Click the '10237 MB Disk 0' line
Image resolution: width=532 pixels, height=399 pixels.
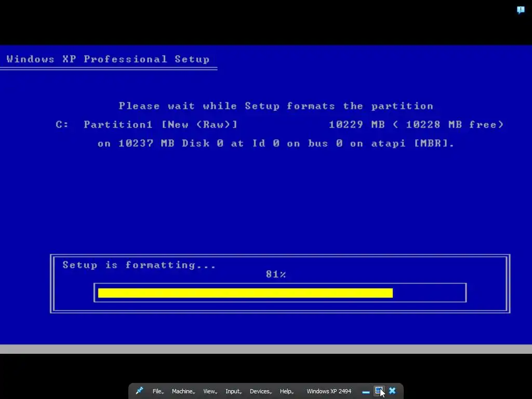pyautogui.click(x=276, y=143)
